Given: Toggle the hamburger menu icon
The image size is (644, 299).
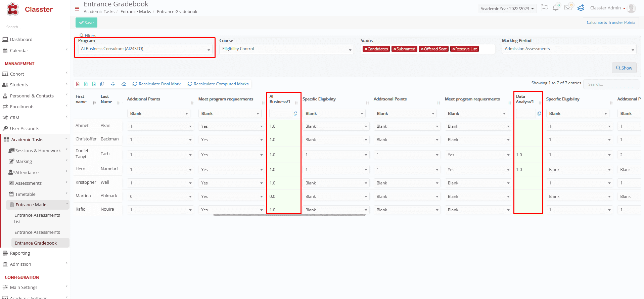Looking at the screenshot, I should [77, 9].
